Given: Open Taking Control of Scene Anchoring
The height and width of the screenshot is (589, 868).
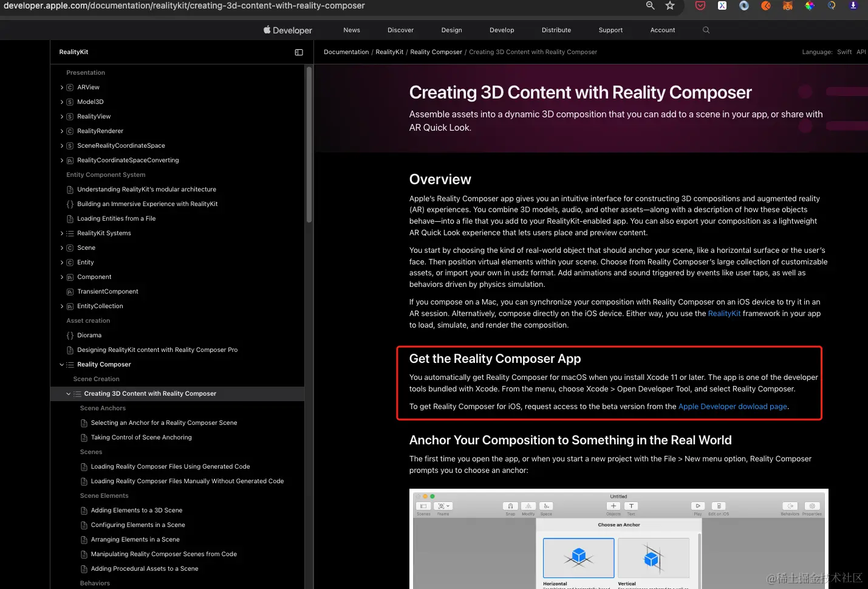Looking at the screenshot, I should (141, 438).
